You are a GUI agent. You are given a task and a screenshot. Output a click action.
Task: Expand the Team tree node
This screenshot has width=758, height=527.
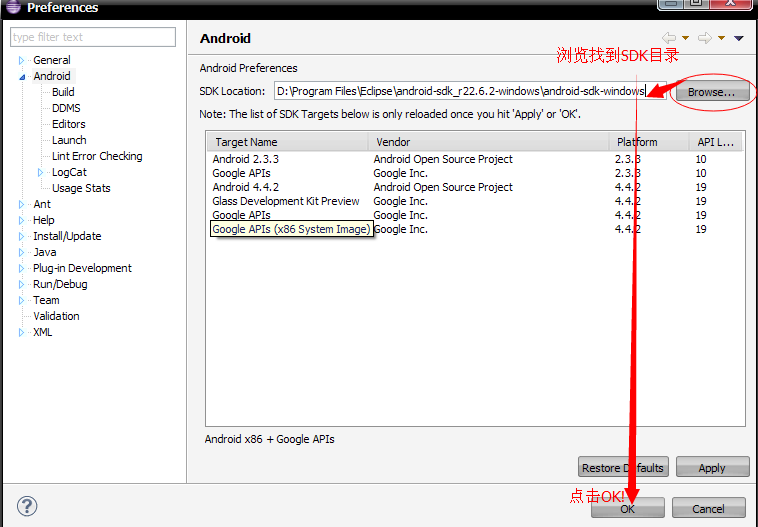(x=21, y=300)
